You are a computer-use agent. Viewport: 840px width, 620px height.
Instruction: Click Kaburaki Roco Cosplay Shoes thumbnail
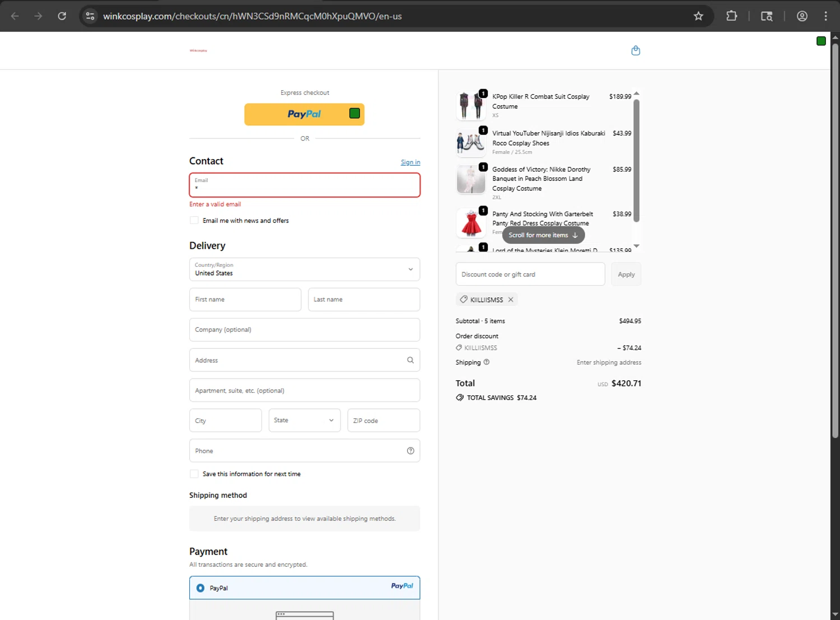[x=470, y=142]
